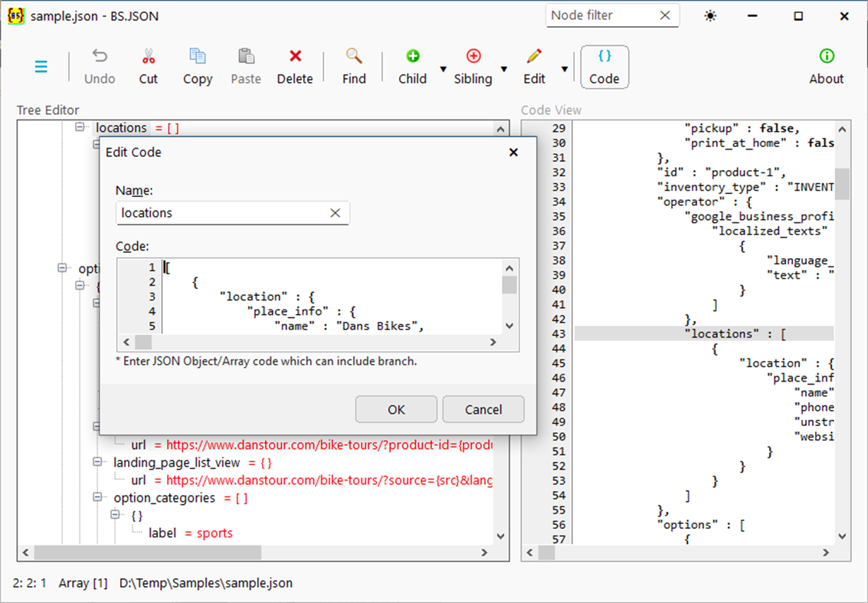The height and width of the screenshot is (603, 868).
Task: Add a Sibling node
Action: [x=473, y=67]
